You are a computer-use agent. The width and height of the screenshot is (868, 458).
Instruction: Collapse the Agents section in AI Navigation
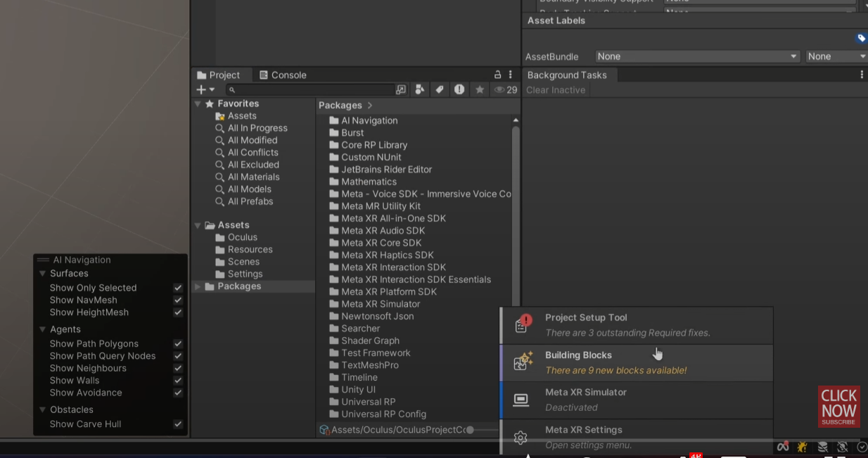click(x=43, y=329)
